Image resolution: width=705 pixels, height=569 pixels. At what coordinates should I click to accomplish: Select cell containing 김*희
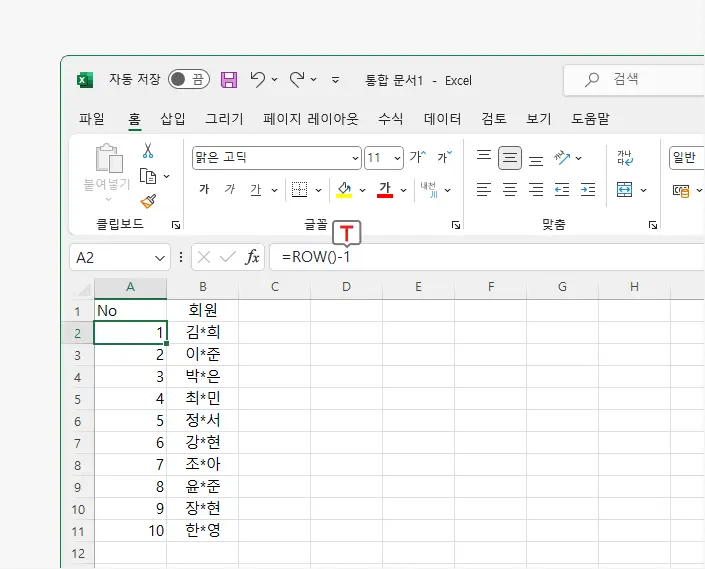[x=203, y=332]
